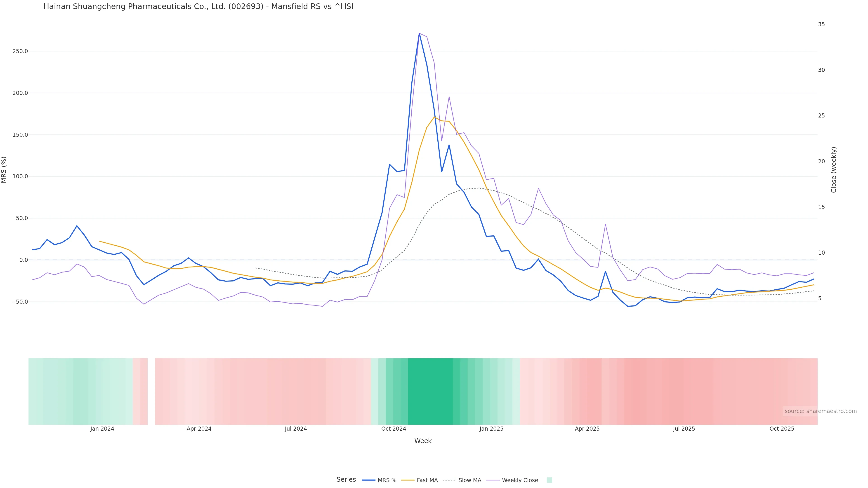Click the light green legend swatch
This screenshot has height=488, width=868.
549,480
